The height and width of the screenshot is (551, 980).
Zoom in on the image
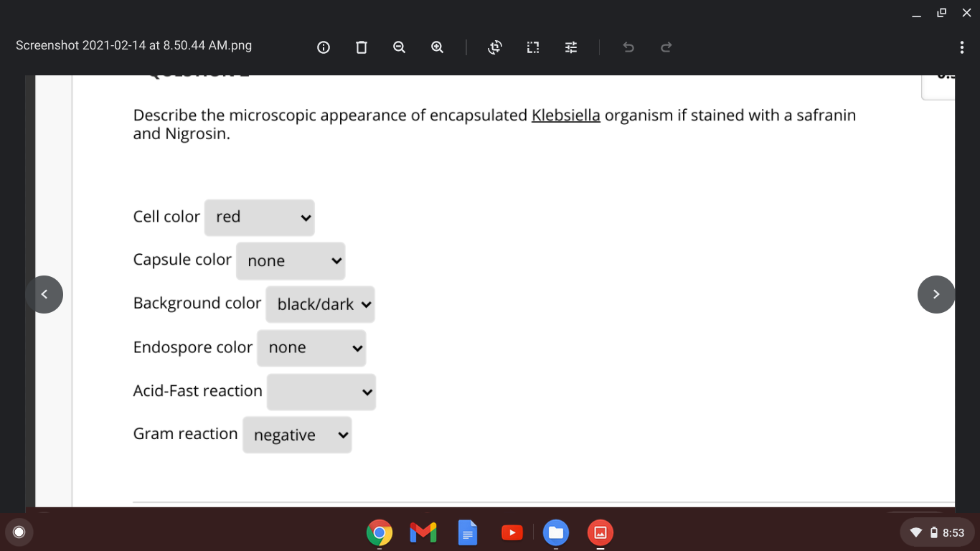(437, 47)
